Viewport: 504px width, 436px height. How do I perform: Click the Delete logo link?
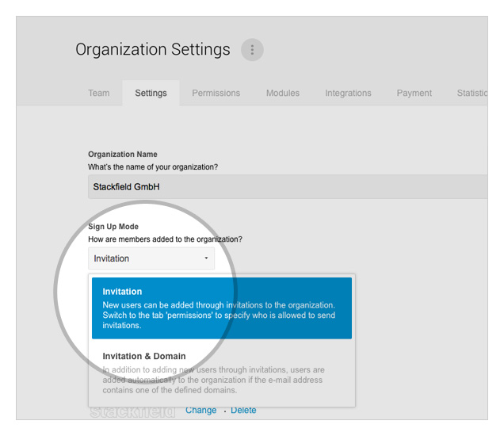coord(243,410)
